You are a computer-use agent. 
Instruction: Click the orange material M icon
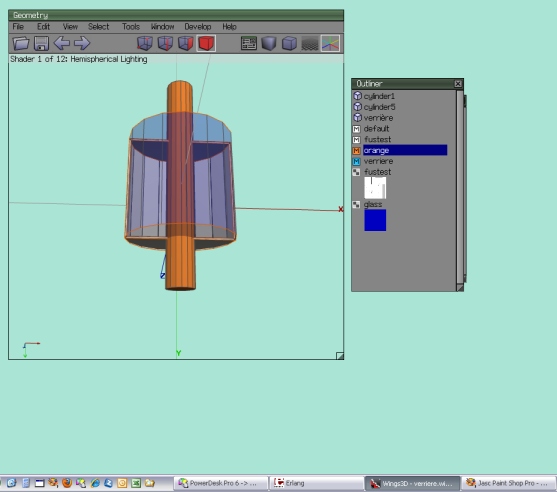357,151
